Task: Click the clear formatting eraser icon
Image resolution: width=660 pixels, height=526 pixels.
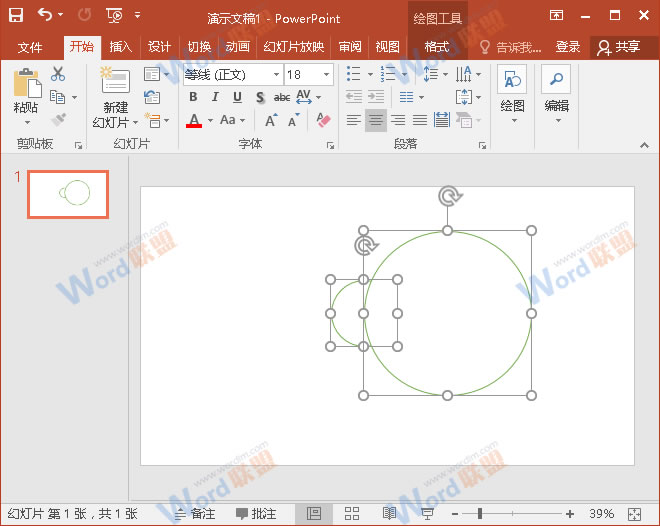Action: tap(322, 120)
